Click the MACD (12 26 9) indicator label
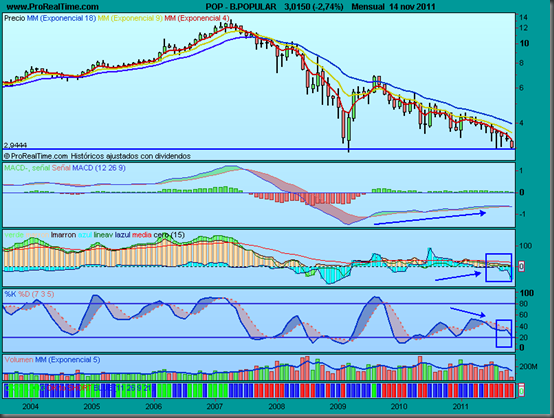 (99, 168)
